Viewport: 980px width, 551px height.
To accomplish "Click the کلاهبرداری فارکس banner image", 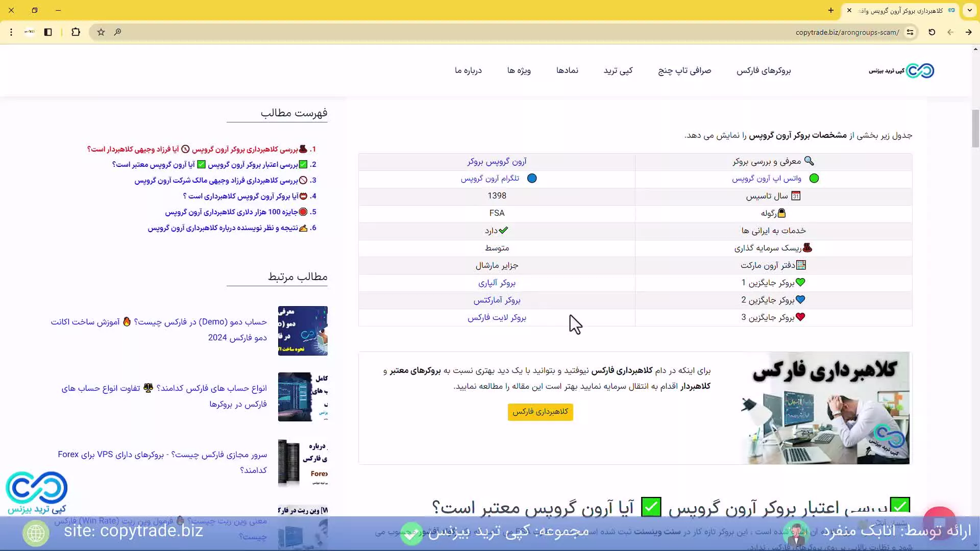I will 825,408.
